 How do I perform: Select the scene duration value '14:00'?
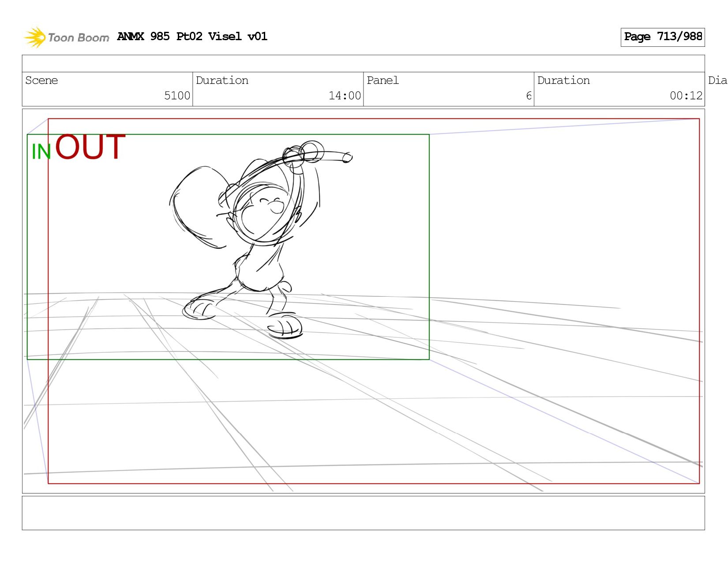[345, 96]
